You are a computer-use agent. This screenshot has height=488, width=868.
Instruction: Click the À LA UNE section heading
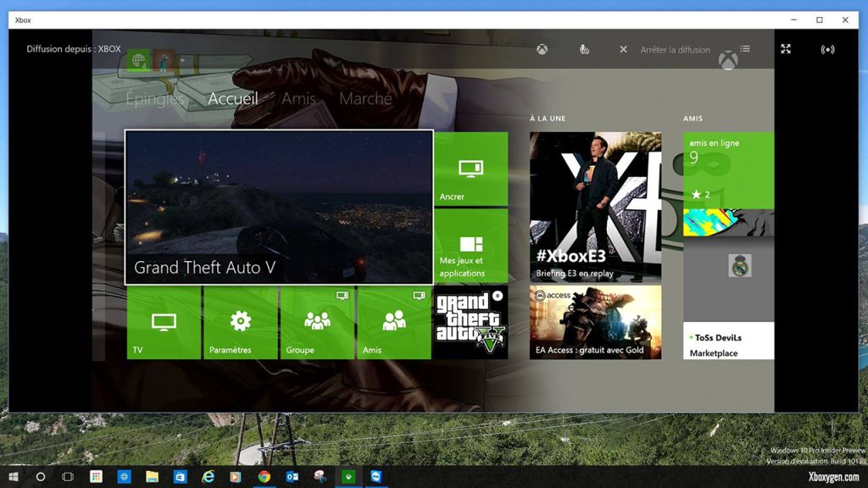point(548,119)
